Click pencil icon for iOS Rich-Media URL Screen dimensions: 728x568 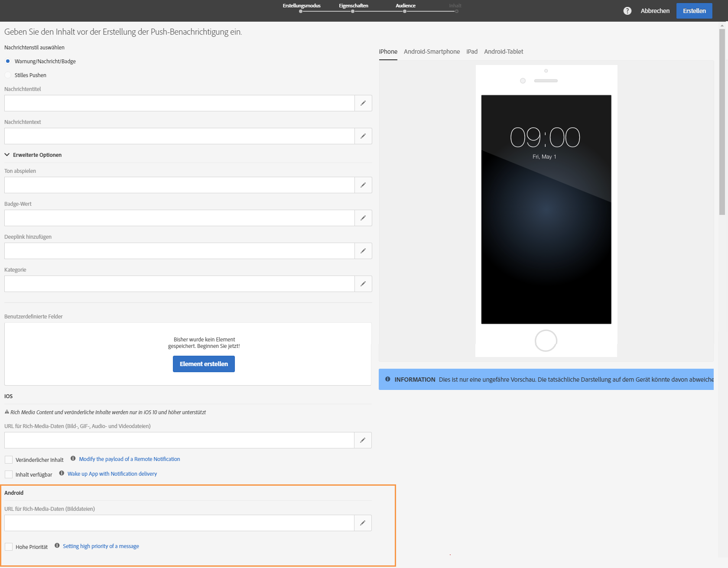[363, 440]
